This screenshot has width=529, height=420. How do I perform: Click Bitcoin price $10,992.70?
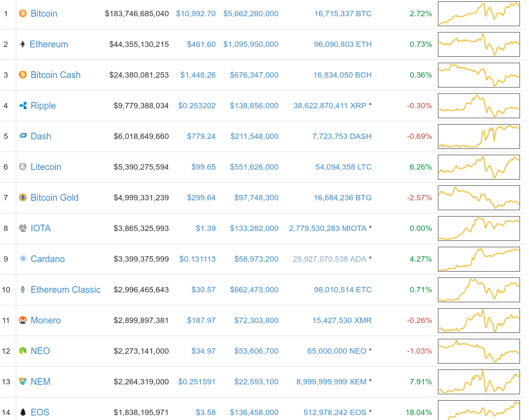click(x=196, y=14)
